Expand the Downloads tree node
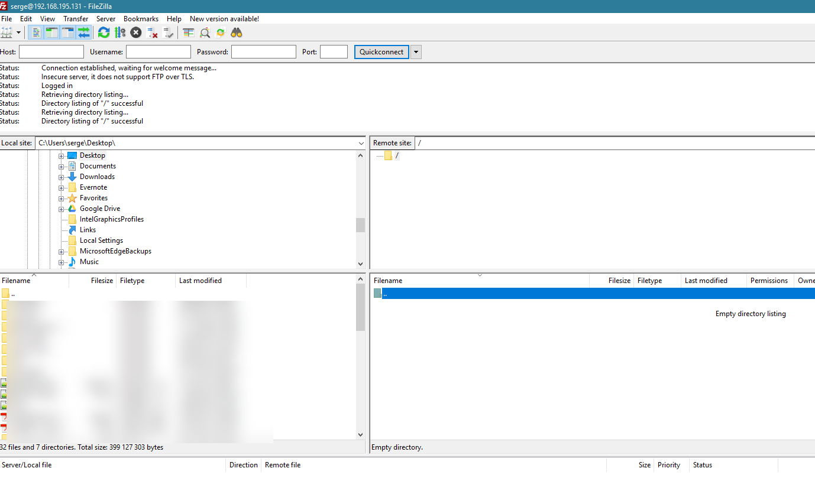The image size is (815, 504). tap(61, 177)
